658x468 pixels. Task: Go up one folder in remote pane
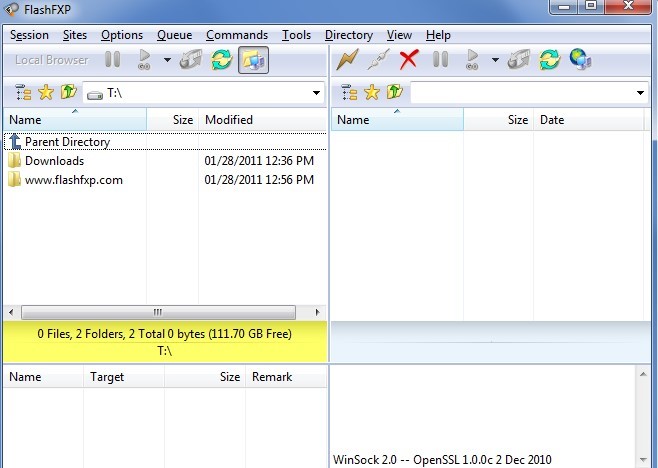(x=394, y=92)
